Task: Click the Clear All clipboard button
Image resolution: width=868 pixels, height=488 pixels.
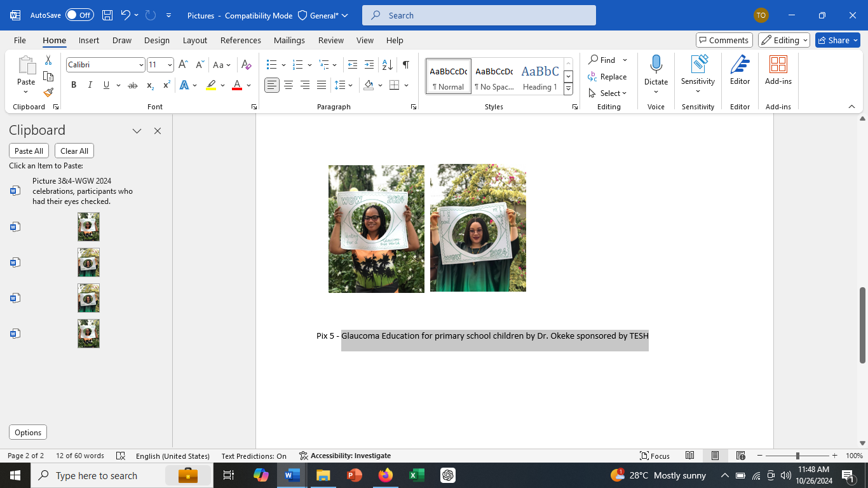Action: tap(74, 151)
